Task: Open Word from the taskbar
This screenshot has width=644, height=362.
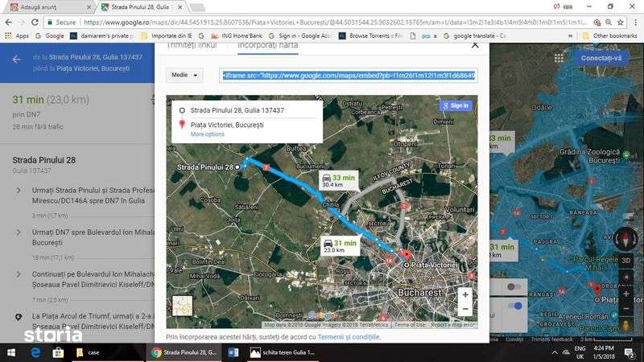Action: pos(233,352)
